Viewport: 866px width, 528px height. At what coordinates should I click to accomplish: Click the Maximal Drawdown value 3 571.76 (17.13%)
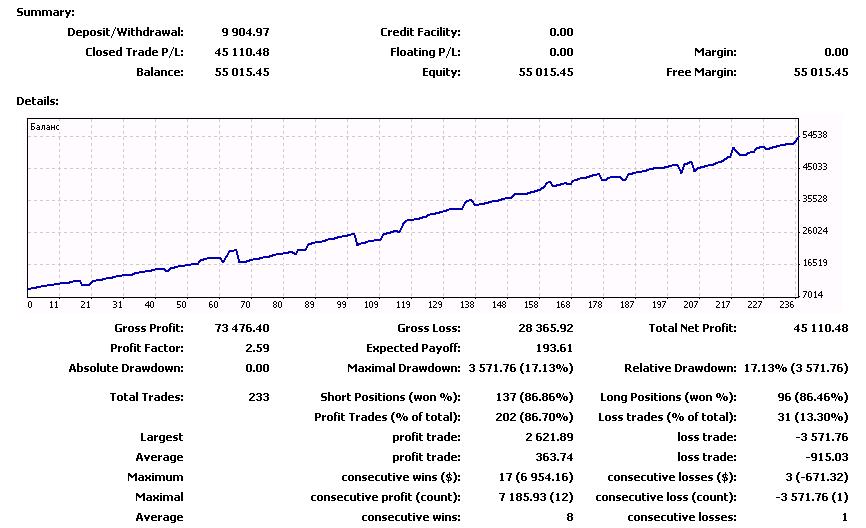coord(521,368)
